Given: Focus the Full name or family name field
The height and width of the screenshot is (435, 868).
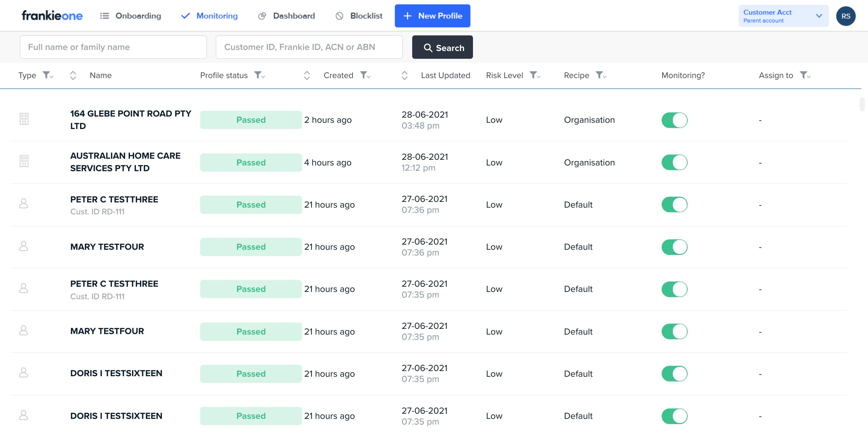Looking at the screenshot, I should (113, 47).
